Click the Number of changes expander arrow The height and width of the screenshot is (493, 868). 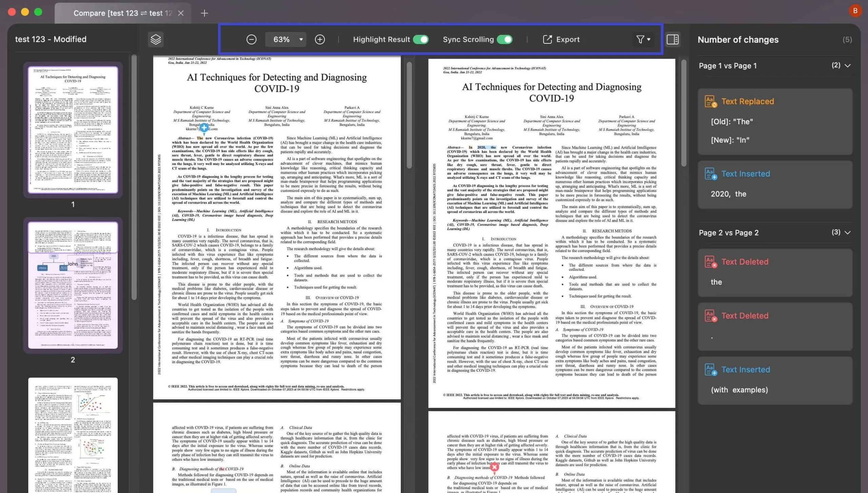point(847,40)
